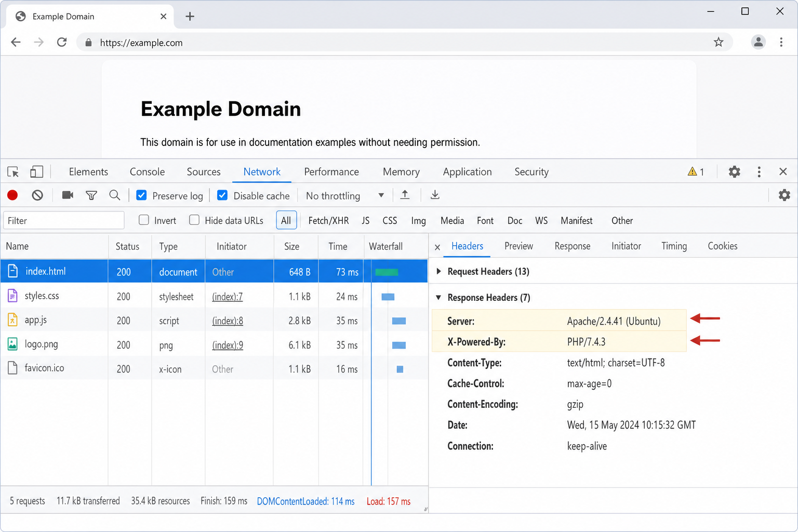Image resolution: width=798 pixels, height=532 pixels.
Task: Sort requests by Status column
Action: [129, 246]
